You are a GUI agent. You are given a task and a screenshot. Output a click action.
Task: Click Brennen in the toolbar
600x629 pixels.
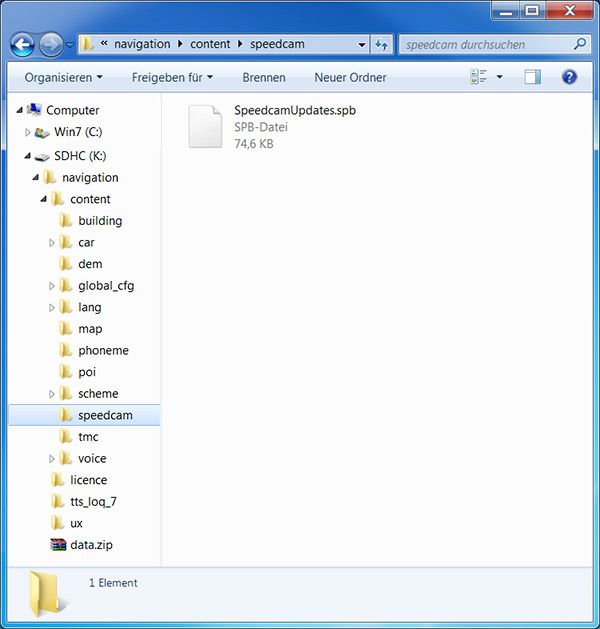coord(264,77)
